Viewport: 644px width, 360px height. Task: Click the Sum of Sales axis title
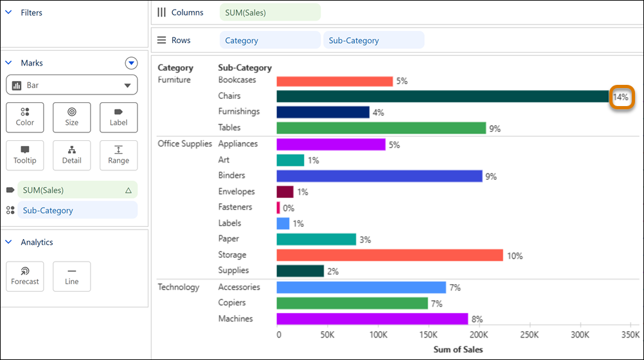click(458, 349)
